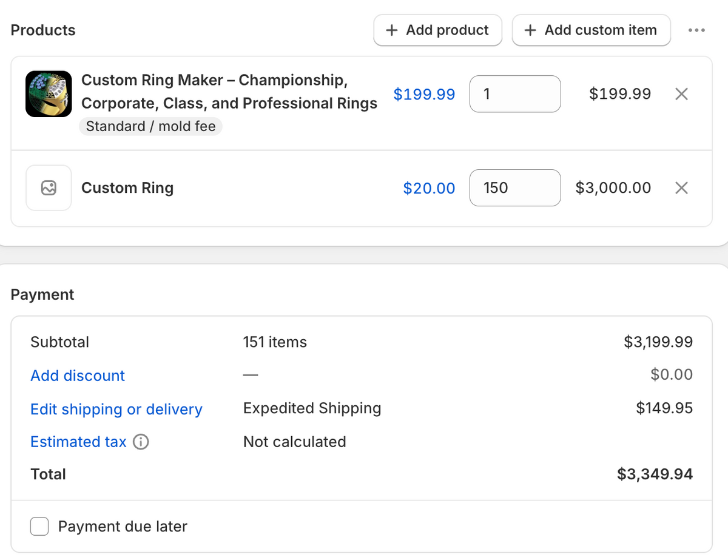Click the $0.00 discount amount
728x560 pixels.
tap(672, 375)
